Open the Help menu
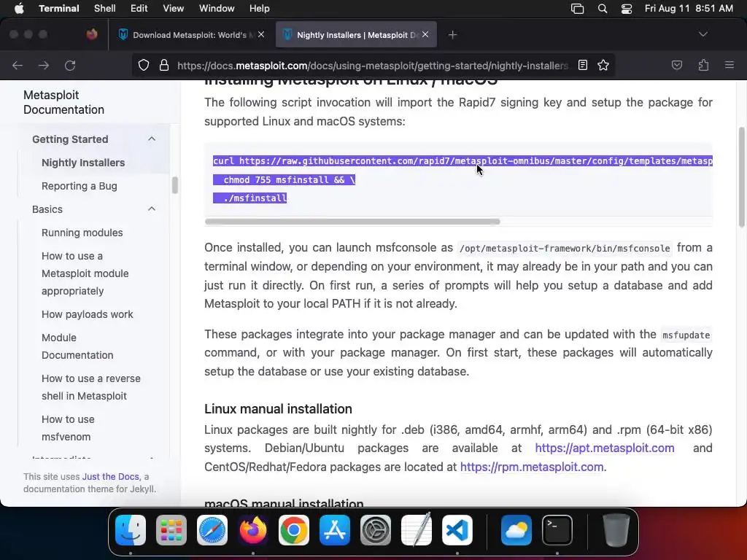This screenshot has width=747, height=560. click(259, 9)
